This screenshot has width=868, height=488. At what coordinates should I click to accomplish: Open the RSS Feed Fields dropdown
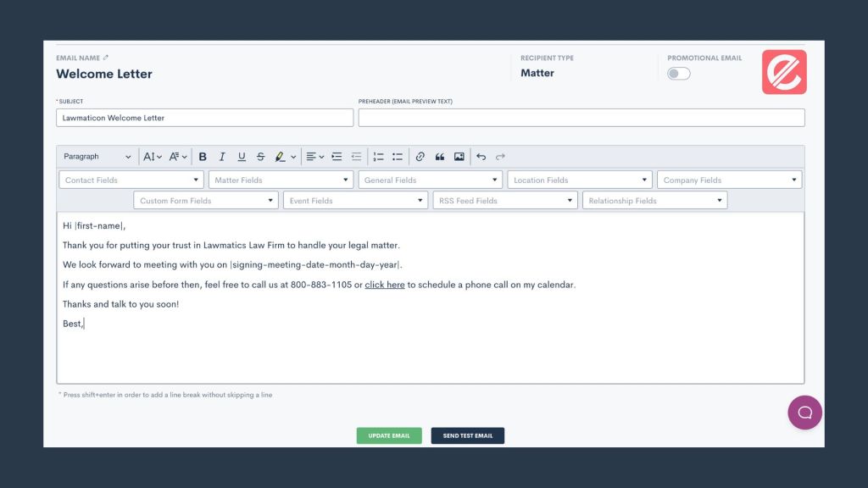pyautogui.click(x=505, y=200)
